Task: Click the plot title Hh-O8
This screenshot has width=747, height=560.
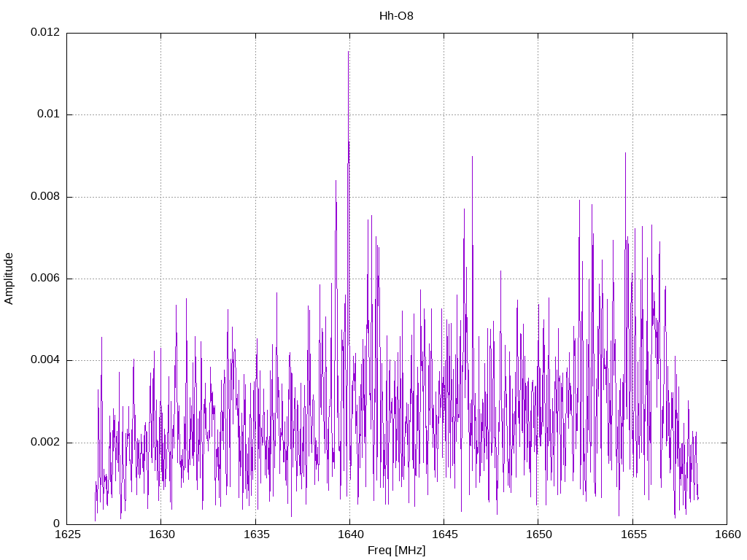Action: [396, 16]
